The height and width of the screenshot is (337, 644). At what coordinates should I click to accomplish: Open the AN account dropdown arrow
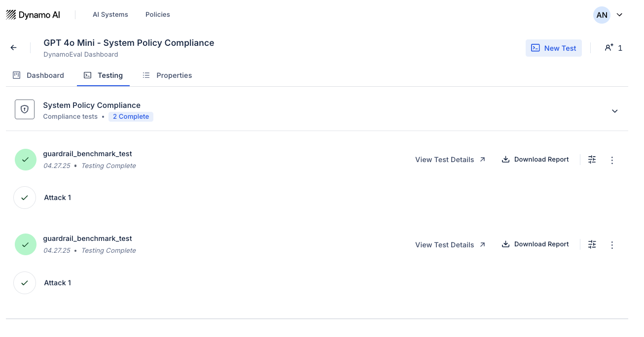point(620,15)
